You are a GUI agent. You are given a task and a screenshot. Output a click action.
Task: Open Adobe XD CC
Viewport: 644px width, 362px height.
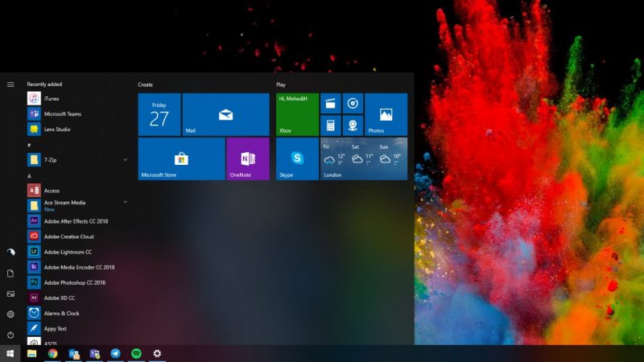[x=76, y=298]
